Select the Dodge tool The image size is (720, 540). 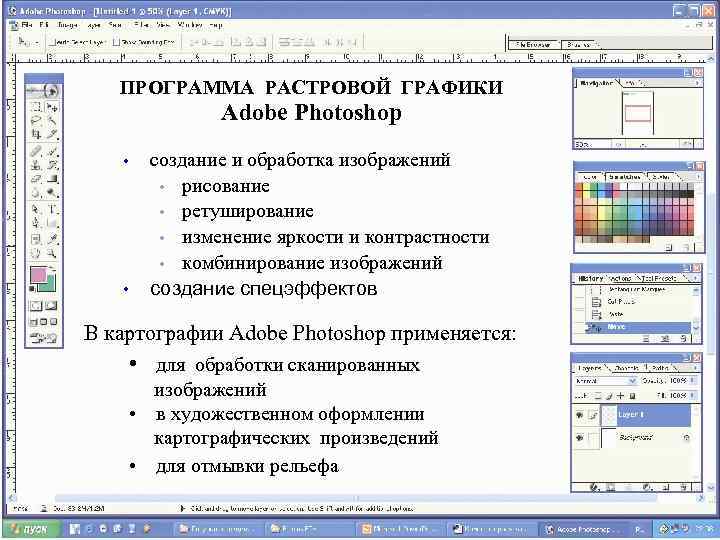pyautogui.click(x=52, y=193)
